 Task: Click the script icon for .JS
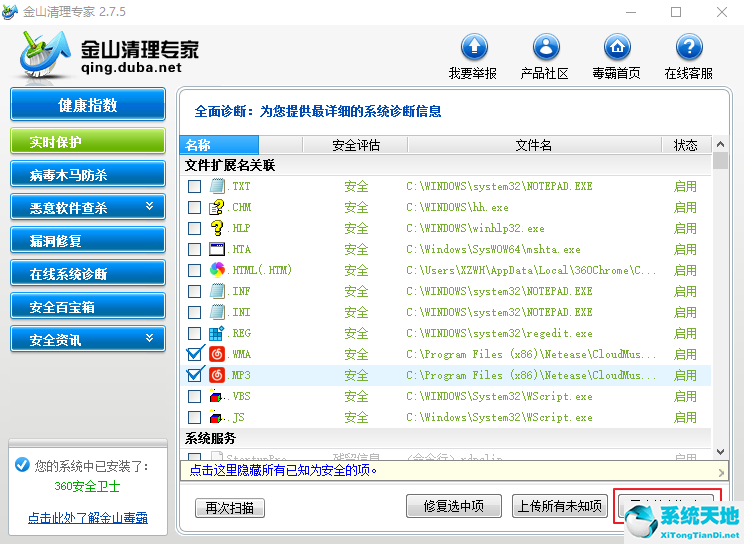coord(216,417)
